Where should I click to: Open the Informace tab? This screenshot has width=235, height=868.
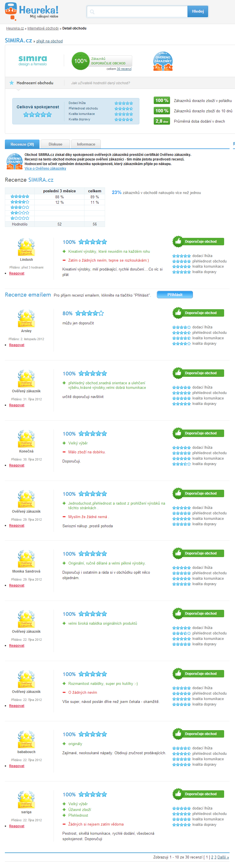86,144
